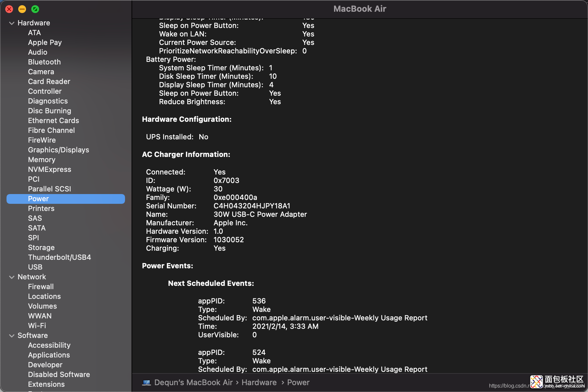
Task: Click the firmware version 1030052
Action: [x=229, y=240]
